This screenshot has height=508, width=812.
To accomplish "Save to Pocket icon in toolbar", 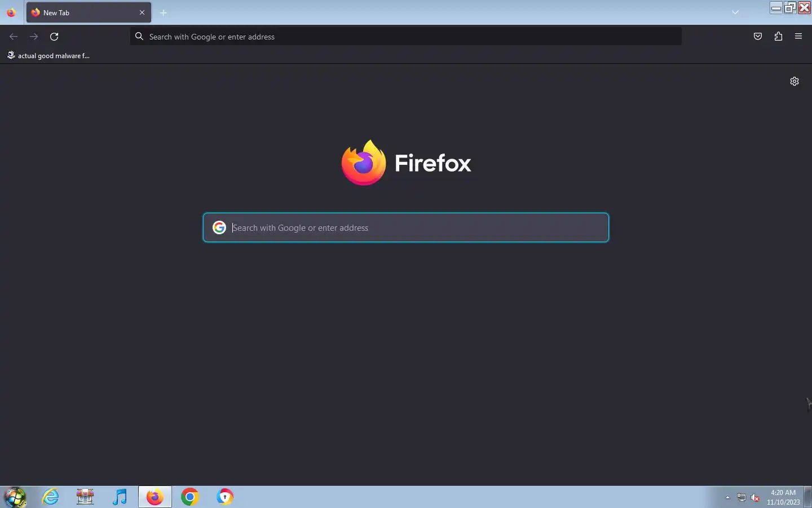I will click(x=758, y=37).
